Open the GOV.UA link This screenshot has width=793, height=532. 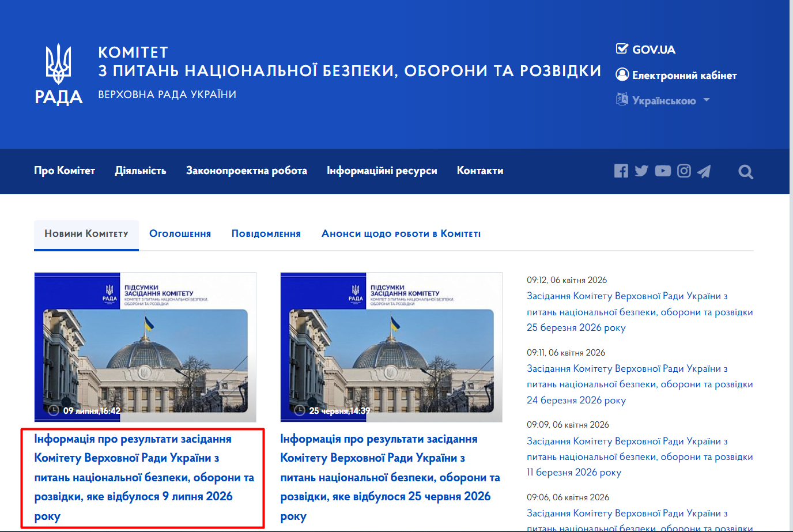click(654, 50)
